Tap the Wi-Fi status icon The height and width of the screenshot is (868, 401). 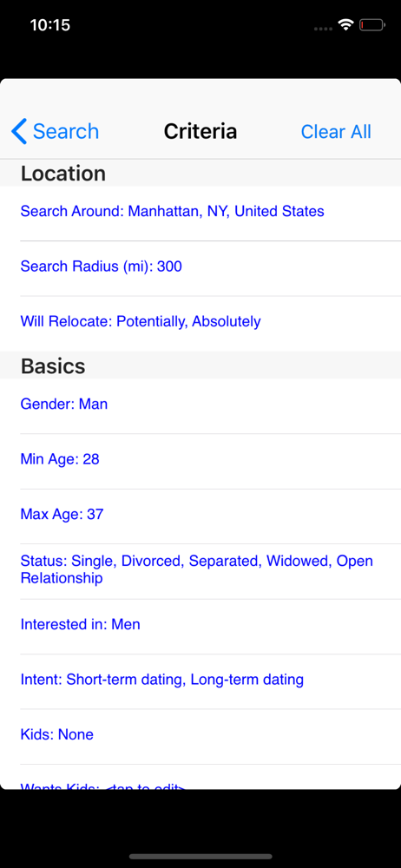(346, 25)
